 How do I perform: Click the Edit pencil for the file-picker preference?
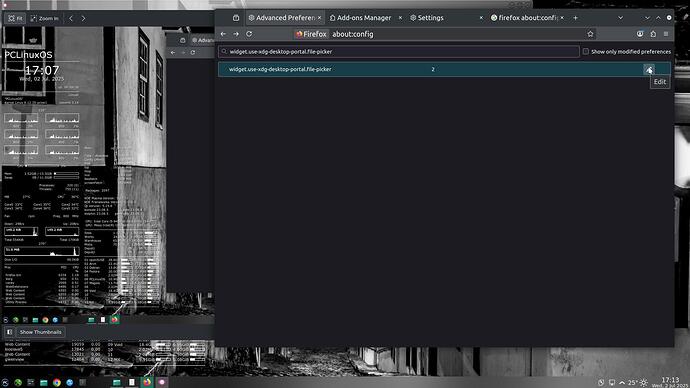point(649,70)
